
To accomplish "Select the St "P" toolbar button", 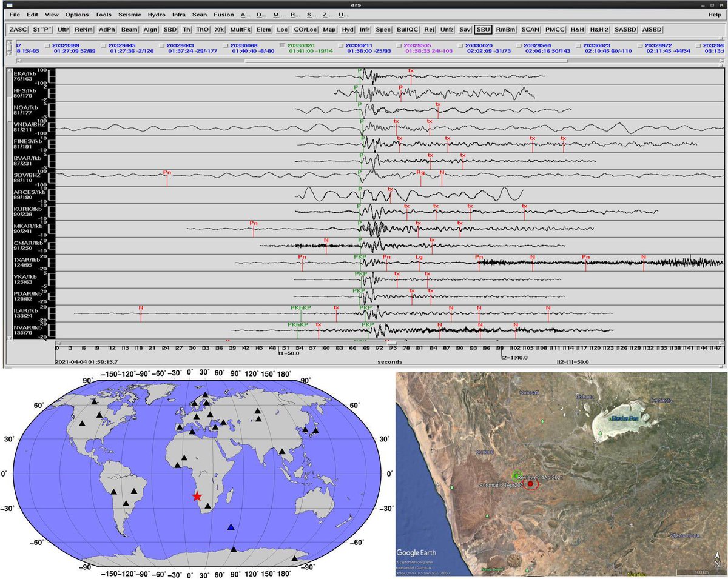I will [x=42, y=29].
